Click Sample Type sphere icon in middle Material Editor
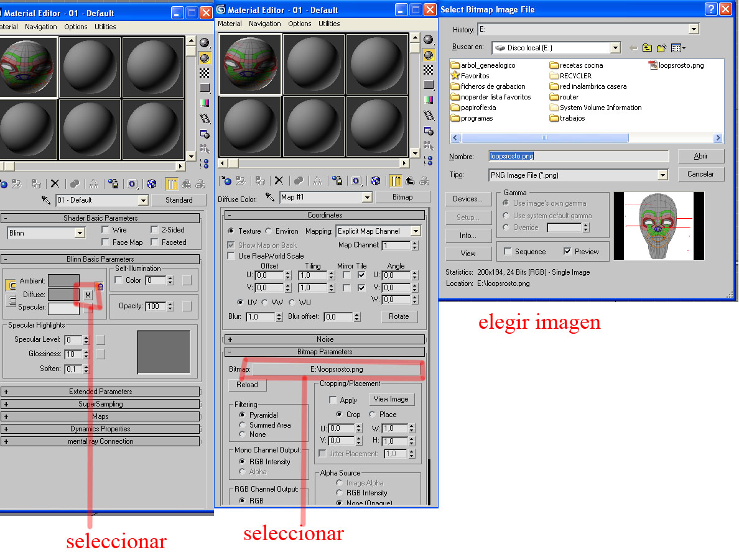The height and width of the screenshot is (560, 739). pyautogui.click(x=428, y=40)
